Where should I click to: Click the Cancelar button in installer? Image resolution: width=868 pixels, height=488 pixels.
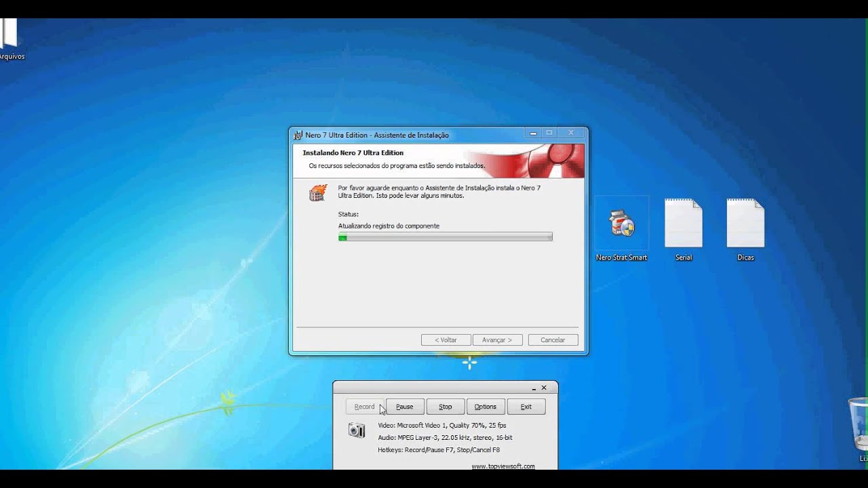point(553,340)
